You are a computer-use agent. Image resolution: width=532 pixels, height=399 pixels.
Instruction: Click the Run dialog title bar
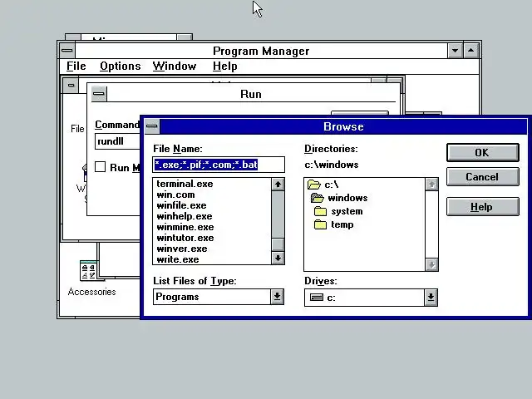(251, 94)
